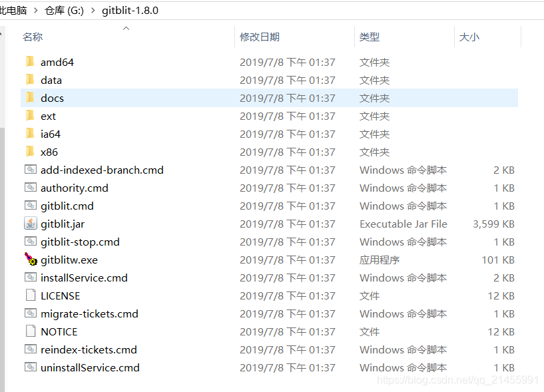
Task: Click the ext folder icon
Action: click(30, 116)
